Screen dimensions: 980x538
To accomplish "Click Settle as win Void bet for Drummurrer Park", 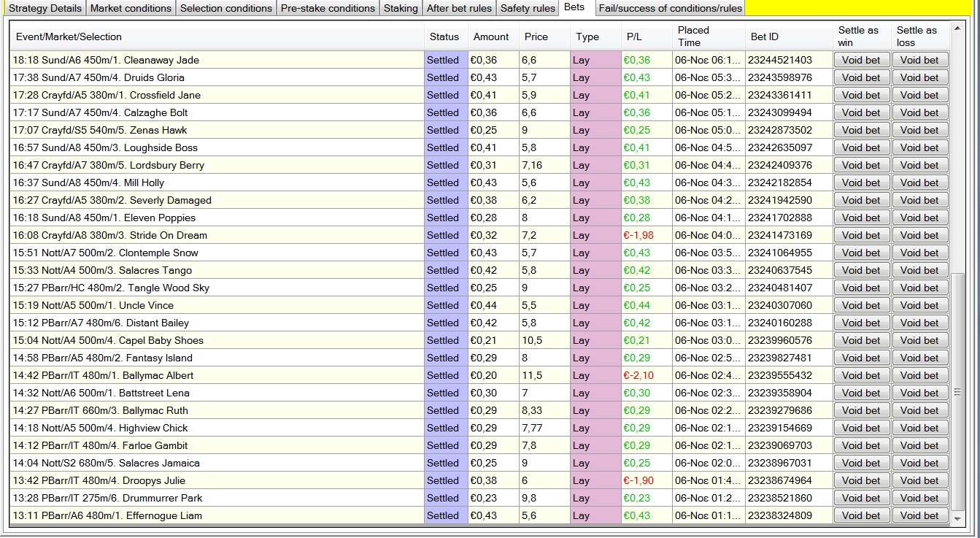I will (861, 498).
